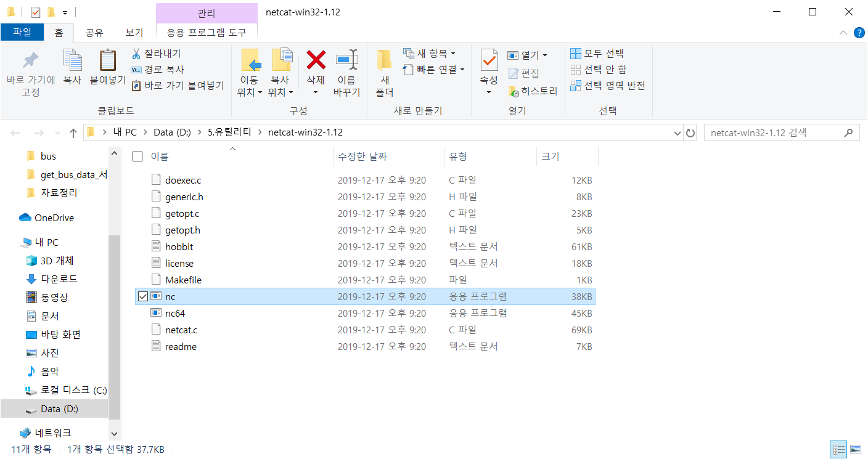Click 바로 가기 붙여넣기 shortcut paste
Screen dimensions: 868x459
tap(178, 86)
